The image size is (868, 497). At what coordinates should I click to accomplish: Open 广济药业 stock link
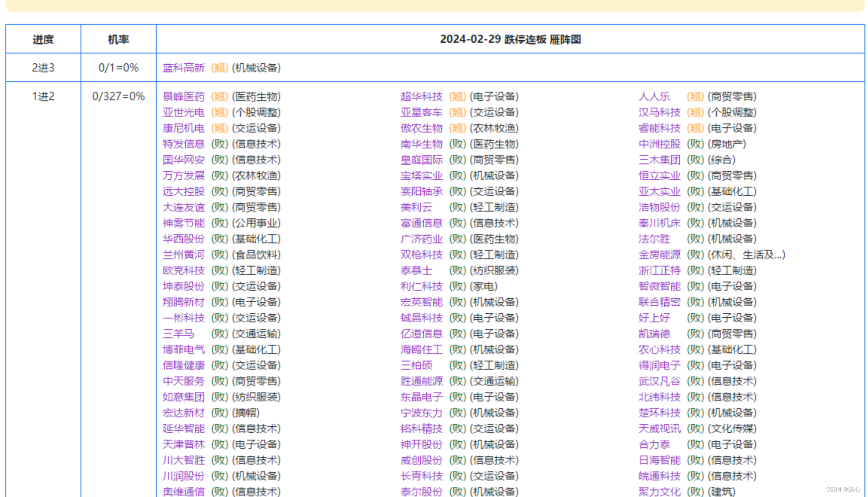[422, 239]
